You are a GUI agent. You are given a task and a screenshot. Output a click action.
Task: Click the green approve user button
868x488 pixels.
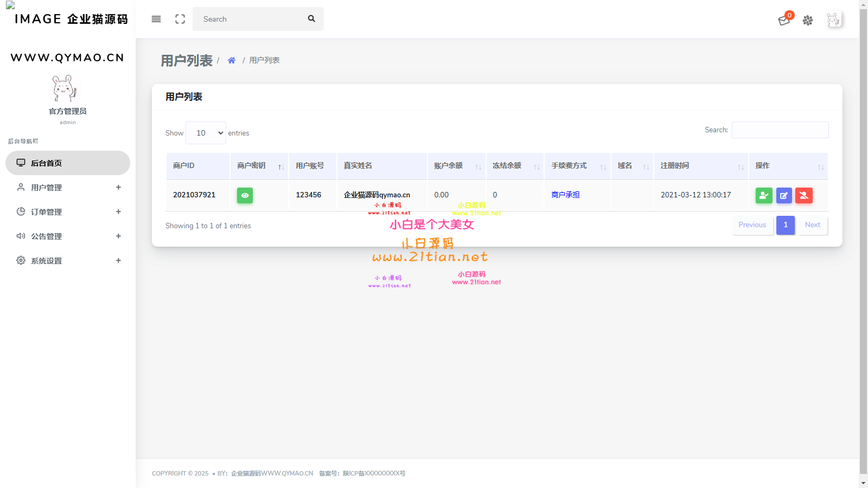(764, 195)
